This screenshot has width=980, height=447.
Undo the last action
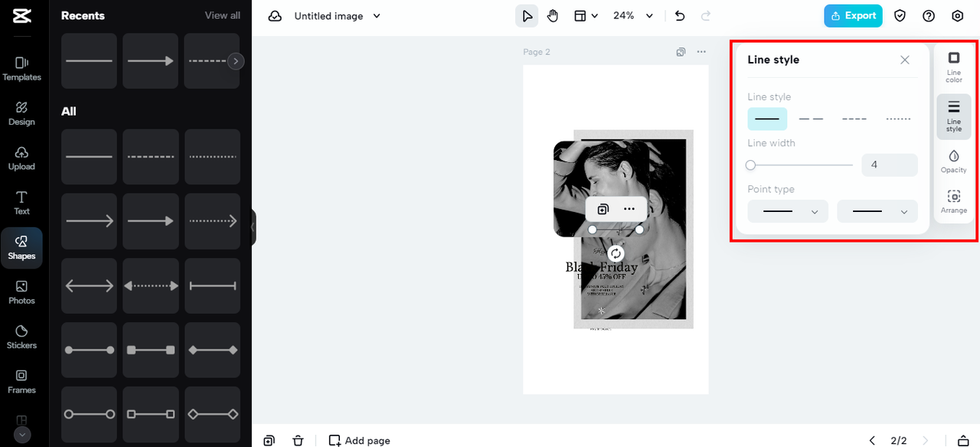[680, 15]
